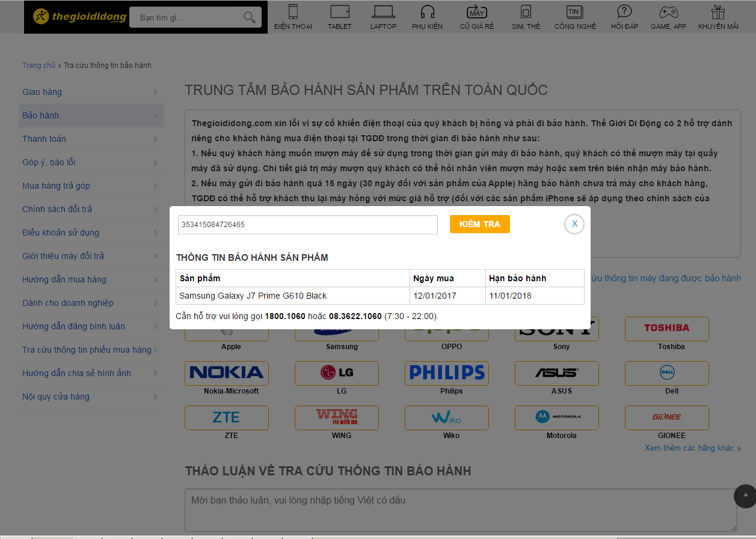Expand the Thanh toán sidebar item

coord(91,139)
